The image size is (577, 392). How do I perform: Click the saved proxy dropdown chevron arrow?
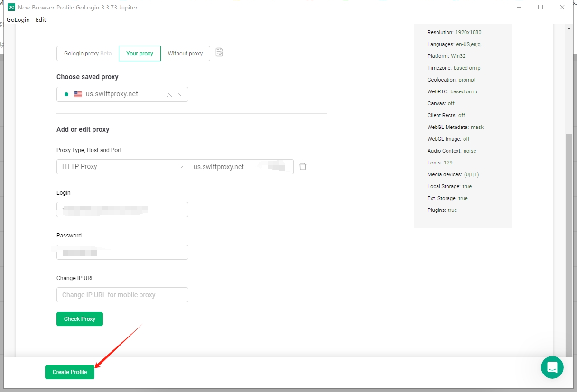click(181, 94)
